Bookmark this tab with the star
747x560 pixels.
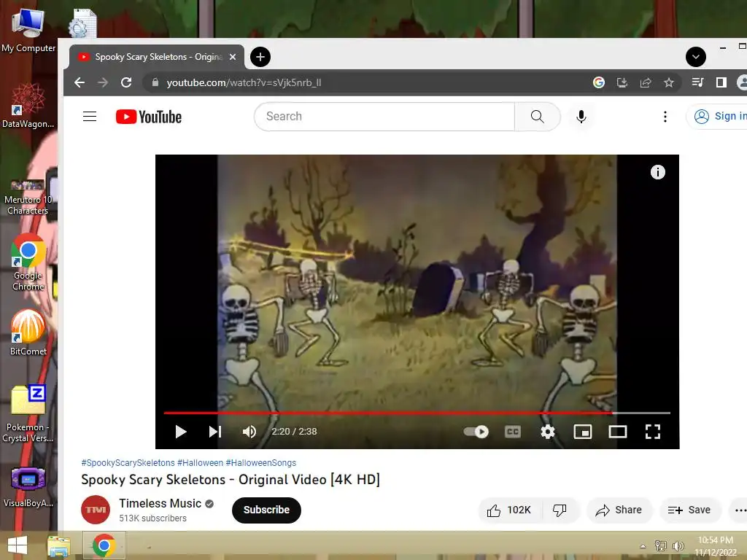point(669,82)
